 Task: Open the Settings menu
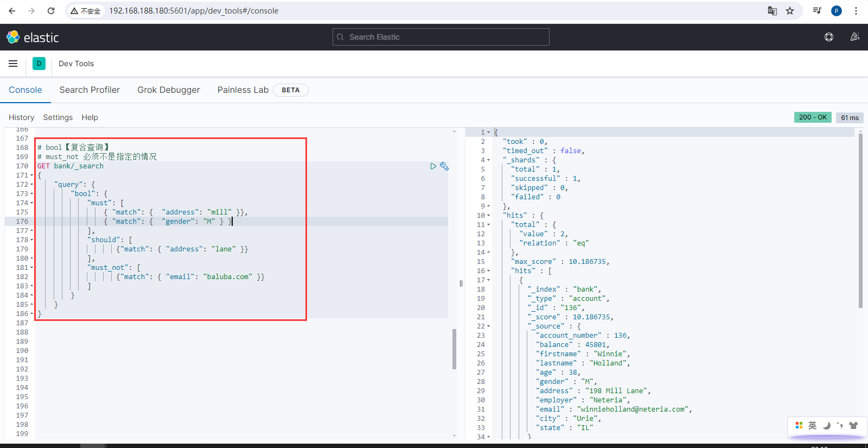tap(58, 117)
